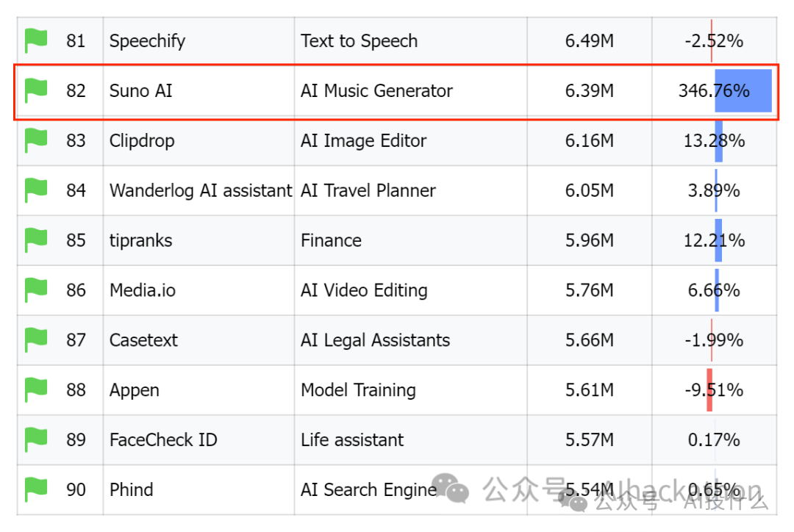Click the blue 346.76% growth bar

[x=743, y=91]
